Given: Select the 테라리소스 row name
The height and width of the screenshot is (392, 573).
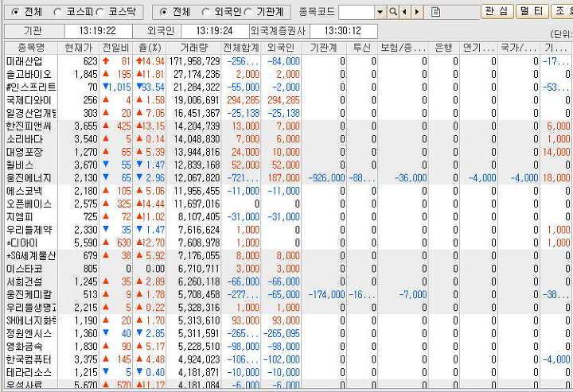Looking at the screenshot, I should pyautogui.click(x=29, y=373).
